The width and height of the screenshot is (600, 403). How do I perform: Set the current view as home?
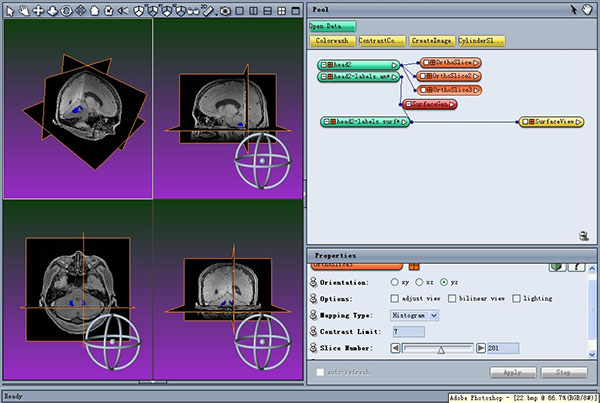point(109,11)
